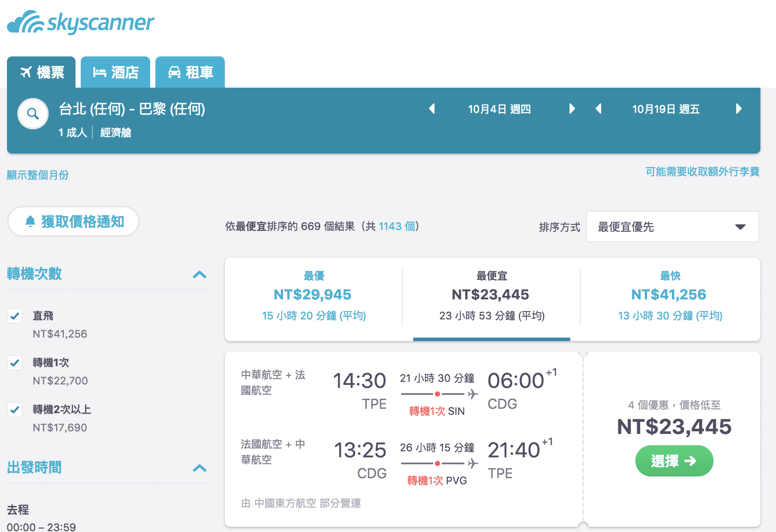Screen dimensions: 776x532
Task: Click the green 選擇 button
Action: click(674, 461)
